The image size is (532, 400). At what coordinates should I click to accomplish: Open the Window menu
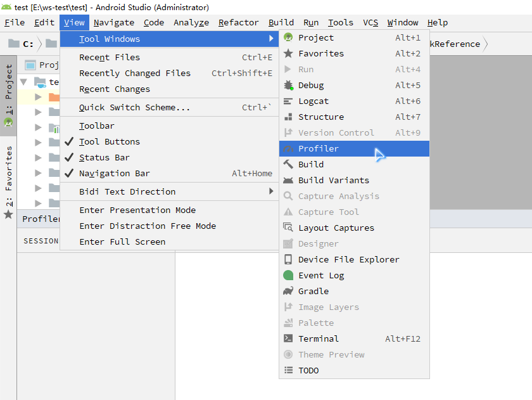pos(403,22)
